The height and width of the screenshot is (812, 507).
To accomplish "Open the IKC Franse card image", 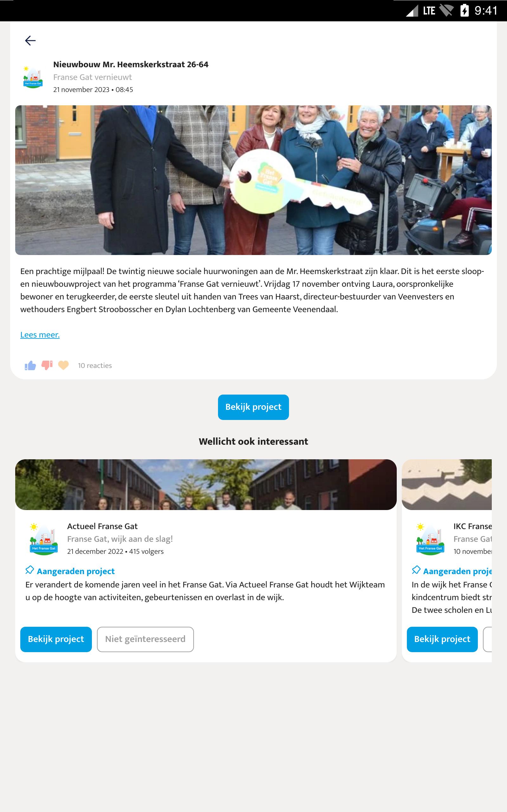I will [447, 485].
